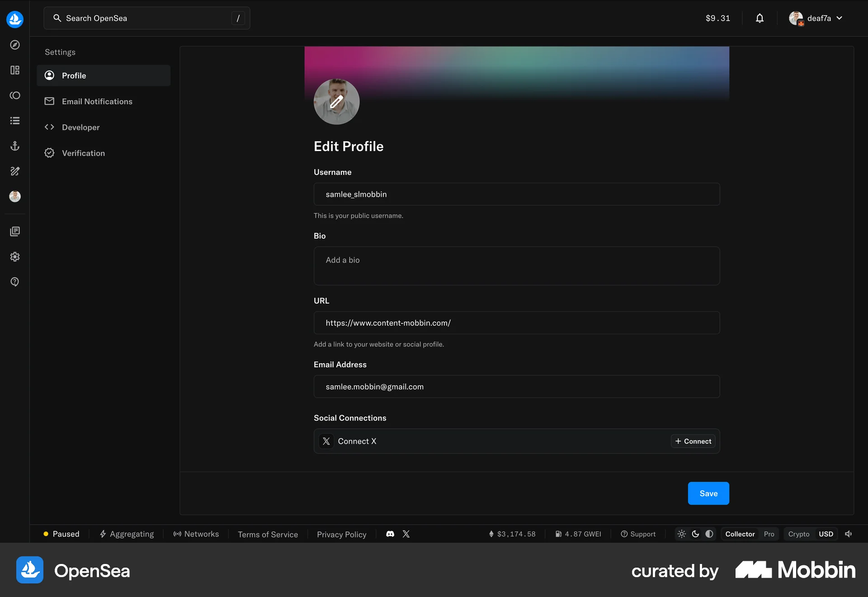Open the notifications bell icon
Image resolution: width=868 pixels, height=597 pixels.
click(759, 18)
